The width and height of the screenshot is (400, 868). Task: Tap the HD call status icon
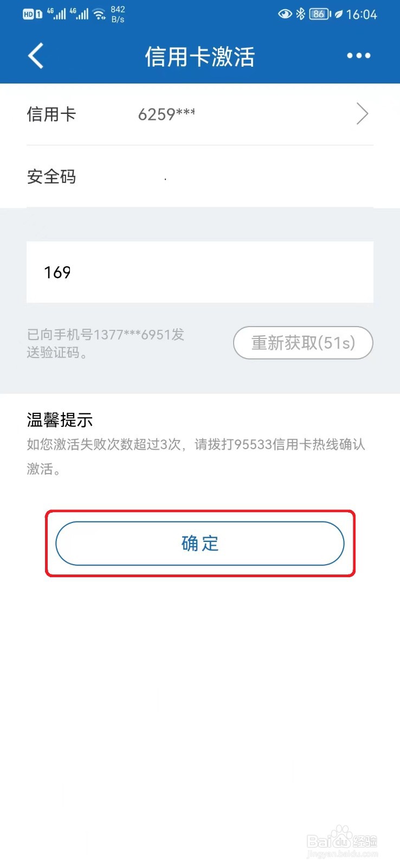[x=32, y=15]
